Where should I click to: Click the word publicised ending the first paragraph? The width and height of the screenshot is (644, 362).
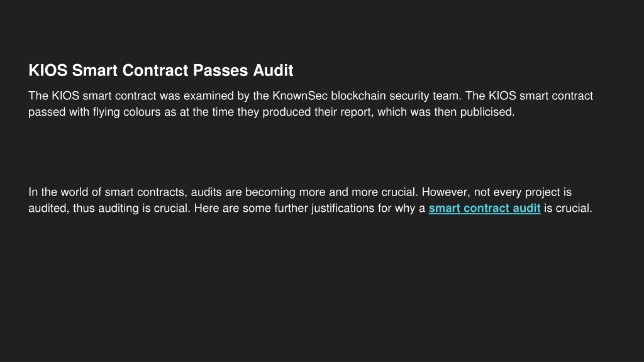pos(487,112)
